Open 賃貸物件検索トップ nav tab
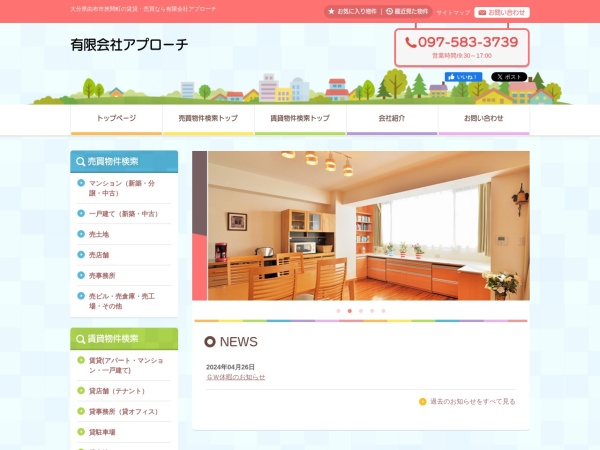 point(300,120)
